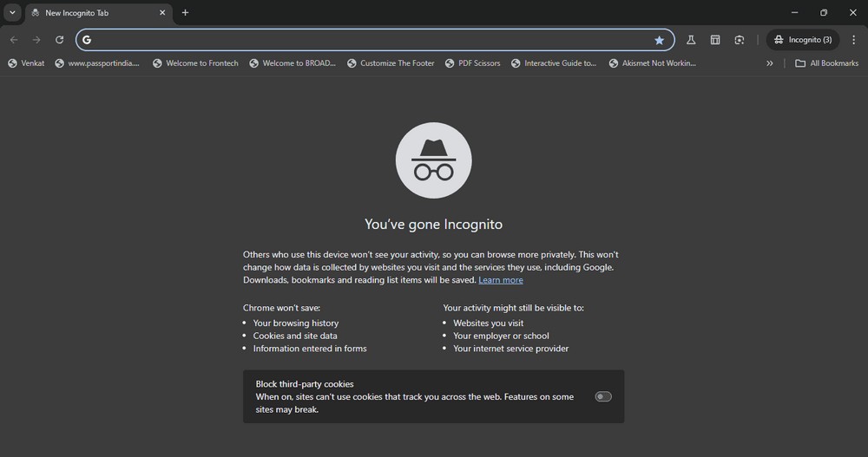Click the Learn more link
Image resolution: width=868 pixels, height=457 pixels.
click(x=501, y=280)
